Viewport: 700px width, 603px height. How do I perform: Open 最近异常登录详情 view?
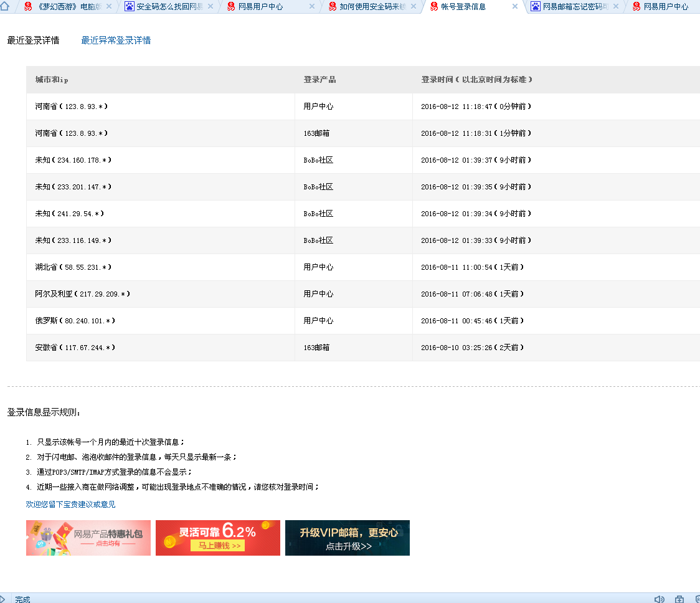tap(116, 39)
